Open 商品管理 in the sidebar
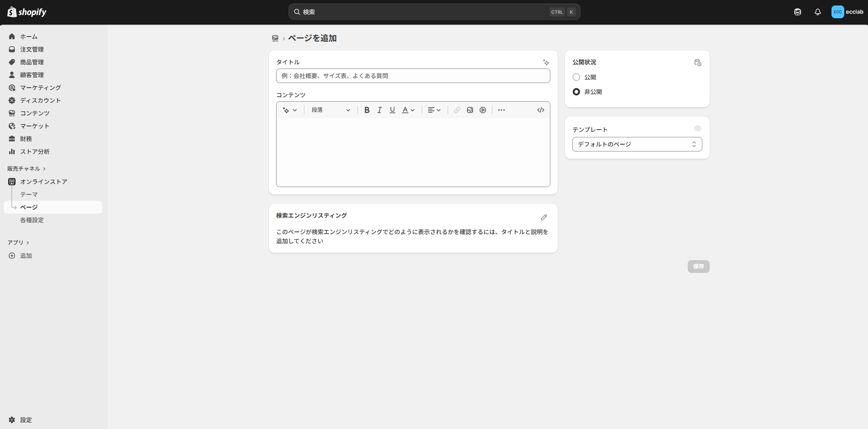This screenshot has height=429, width=868. coord(32,62)
